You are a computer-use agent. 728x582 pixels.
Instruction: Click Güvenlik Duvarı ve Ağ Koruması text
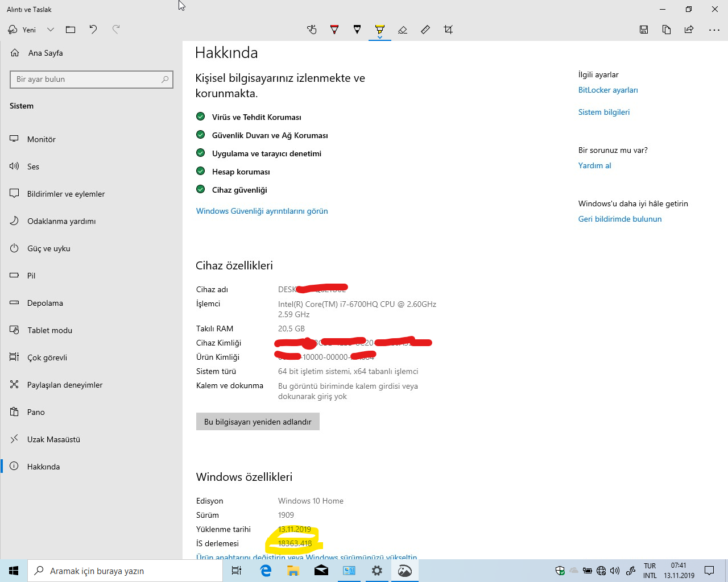coord(270,135)
